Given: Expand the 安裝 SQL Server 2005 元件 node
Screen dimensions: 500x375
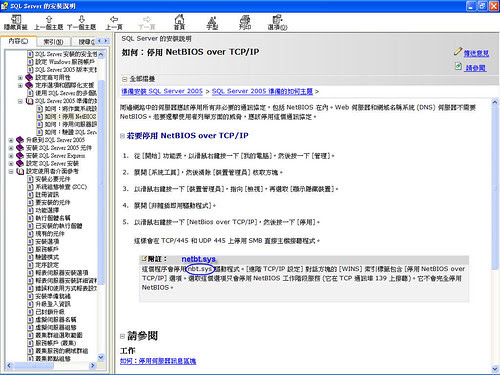Looking at the screenshot, I should [x=11, y=148].
